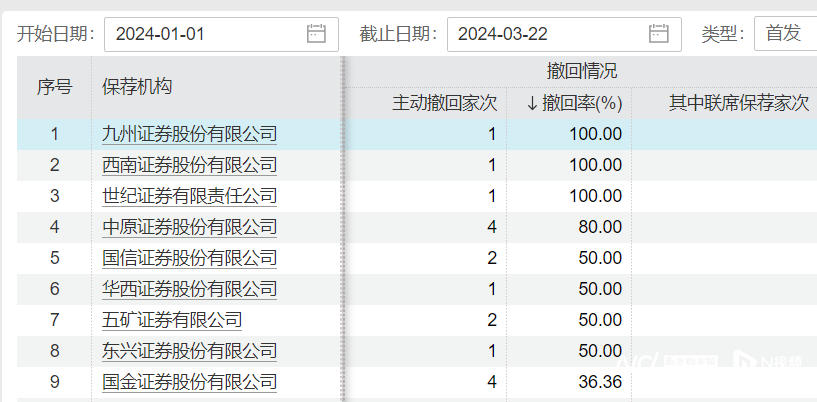817x402 pixels.
Task: Select withdrawal count 1 in 九州证券 row
Action: click(x=492, y=134)
